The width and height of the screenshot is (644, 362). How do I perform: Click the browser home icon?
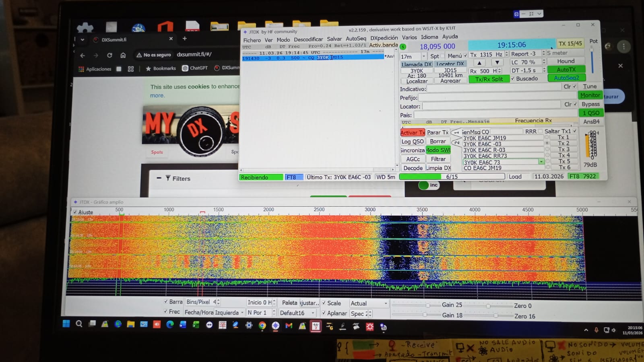tap(123, 55)
